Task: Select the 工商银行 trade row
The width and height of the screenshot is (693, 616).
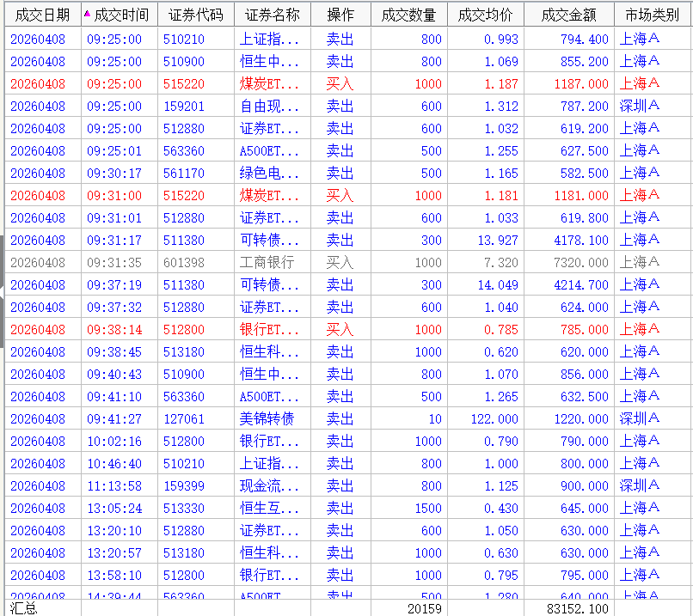Action: 267,263
